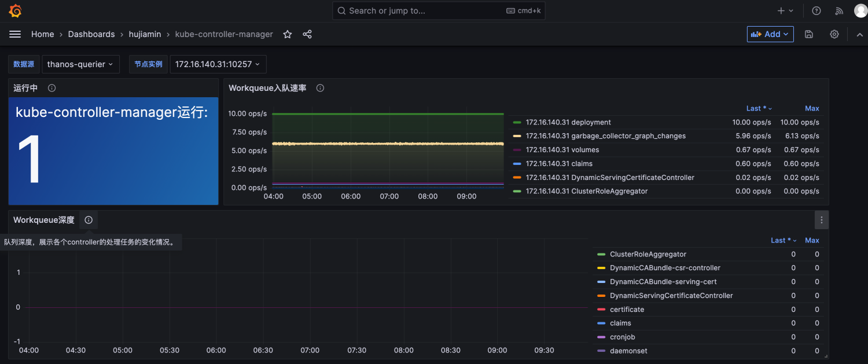Navigate to Dashboards breadcrumb

pos(91,34)
